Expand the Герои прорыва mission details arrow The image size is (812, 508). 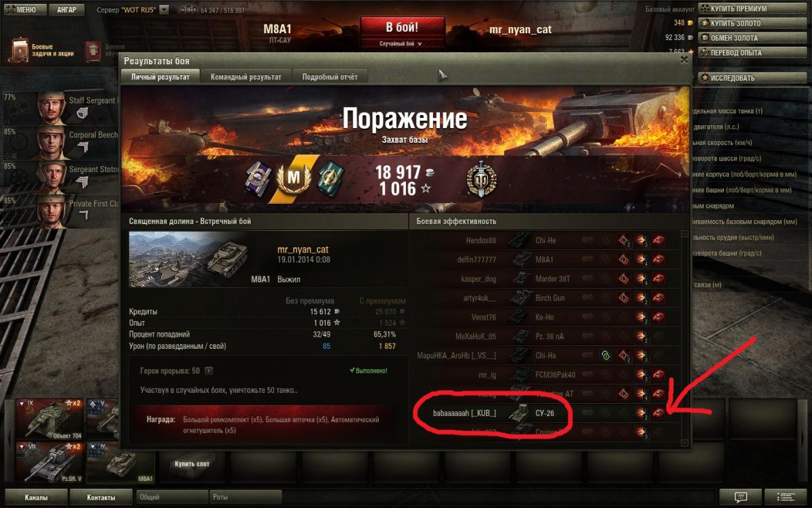208,371
